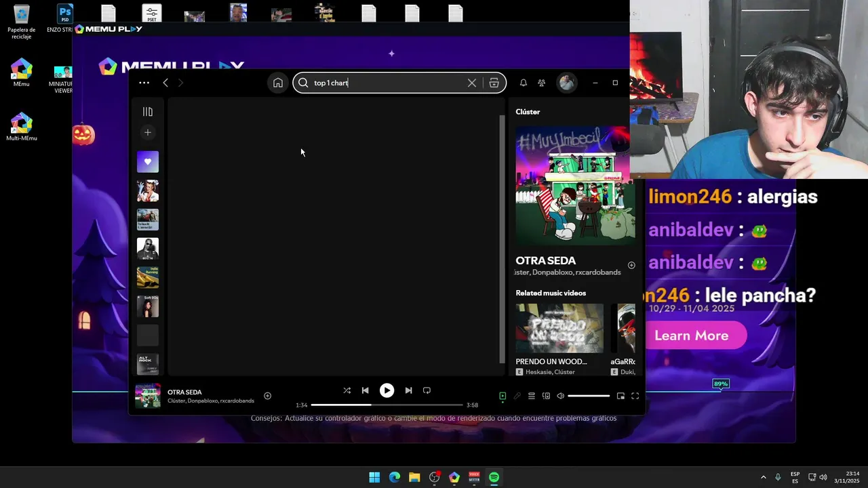Click the #MuyImbecil album artwork
Screen dimensions: 868x488
pyautogui.click(x=576, y=186)
